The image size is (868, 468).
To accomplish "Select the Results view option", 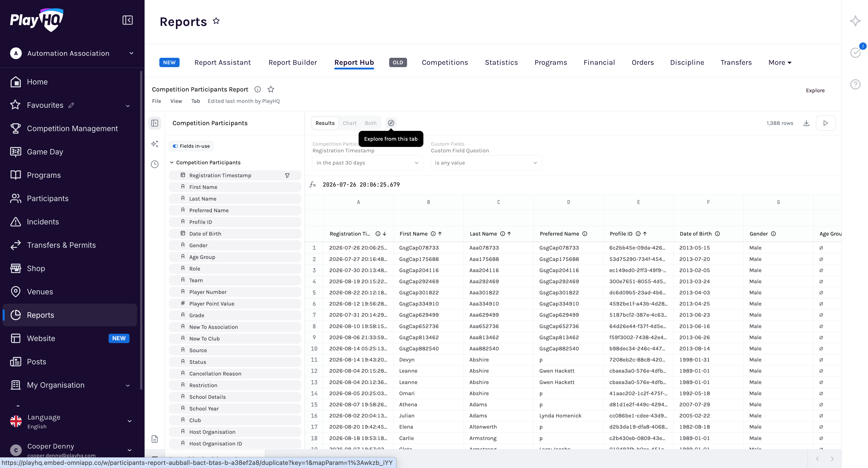I will click(x=325, y=123).
